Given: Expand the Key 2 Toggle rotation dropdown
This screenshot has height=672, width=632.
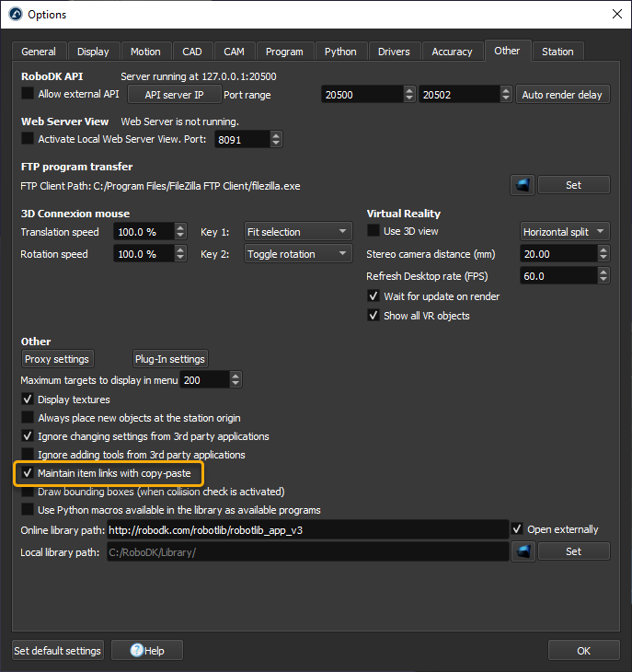Looking at the screenshot, I should tap(298, 254).
